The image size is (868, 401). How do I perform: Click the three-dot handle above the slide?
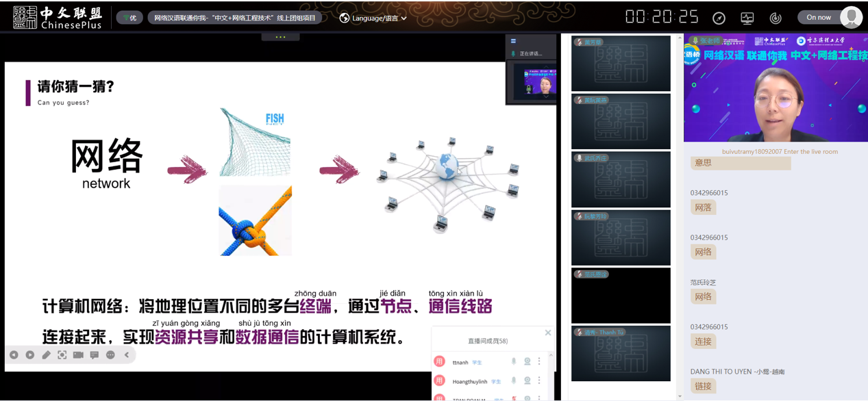280,37
